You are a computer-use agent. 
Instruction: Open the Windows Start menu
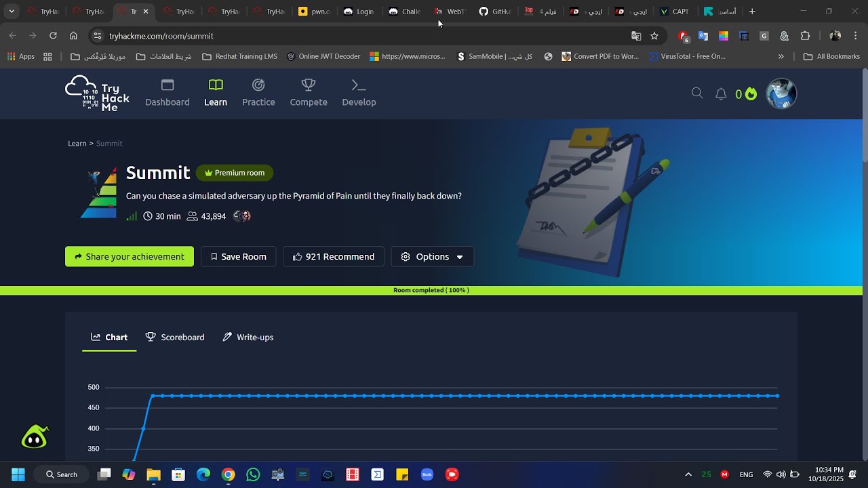tap(18, 474)
